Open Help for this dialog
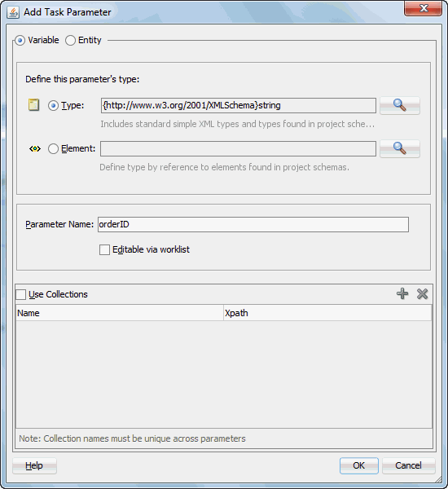Viewport: 448px width, 489px height. pos(34,465)
